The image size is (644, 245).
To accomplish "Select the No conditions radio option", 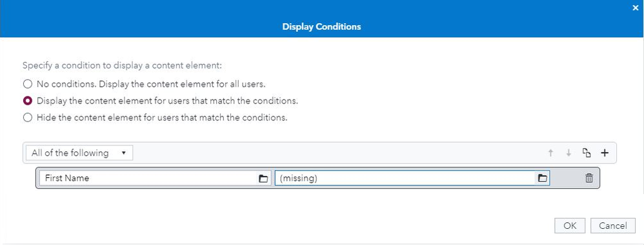I will (28, 84).
